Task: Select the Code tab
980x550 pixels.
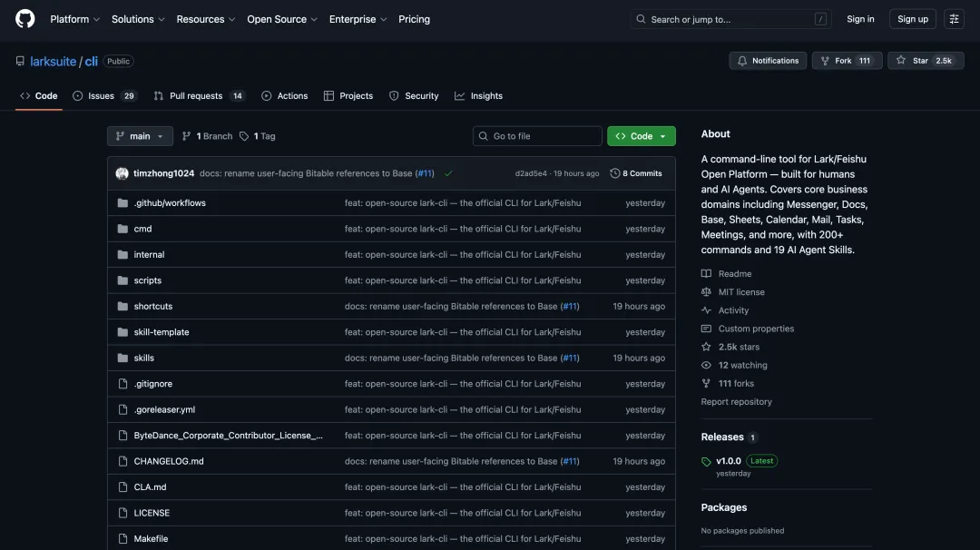Action: 39,95
